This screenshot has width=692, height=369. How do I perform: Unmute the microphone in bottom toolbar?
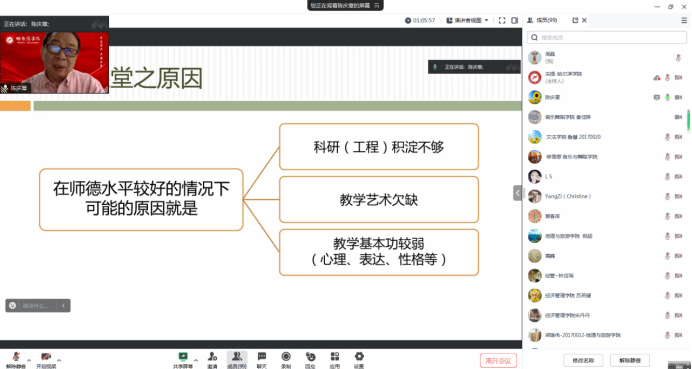pos(16,359)
